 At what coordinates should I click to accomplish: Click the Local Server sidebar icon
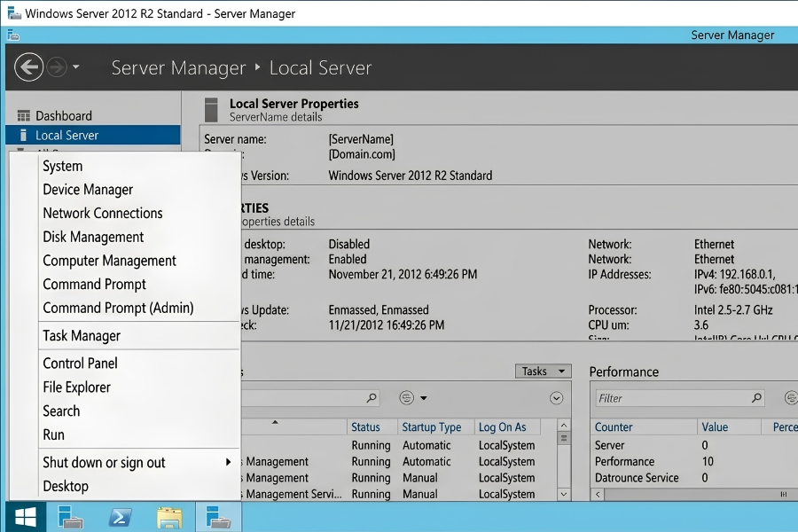pos(23,135)
